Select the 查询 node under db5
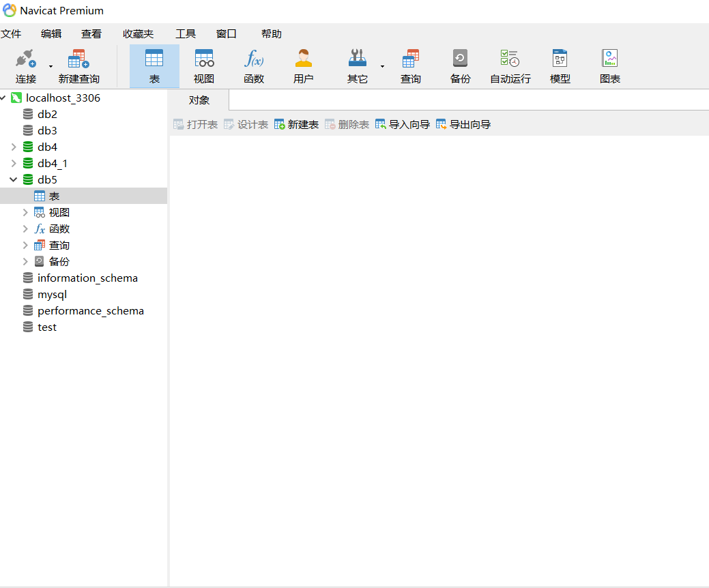The width and height of the screenshot is (709, 588). pyautogui.click(x=59, y=246)
